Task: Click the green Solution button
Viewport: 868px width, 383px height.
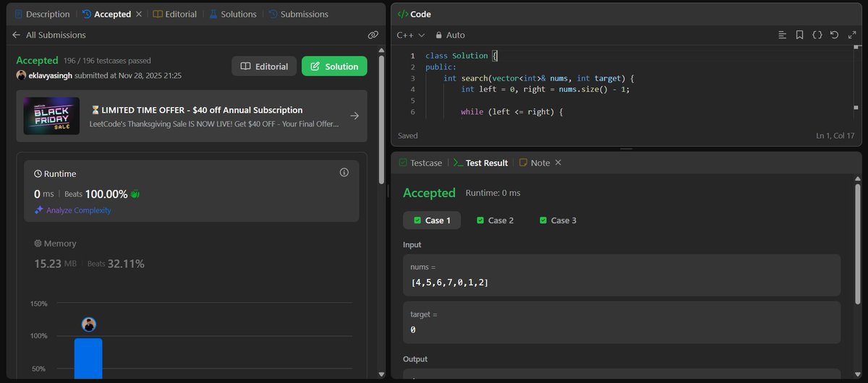Action: pos(334,66)
